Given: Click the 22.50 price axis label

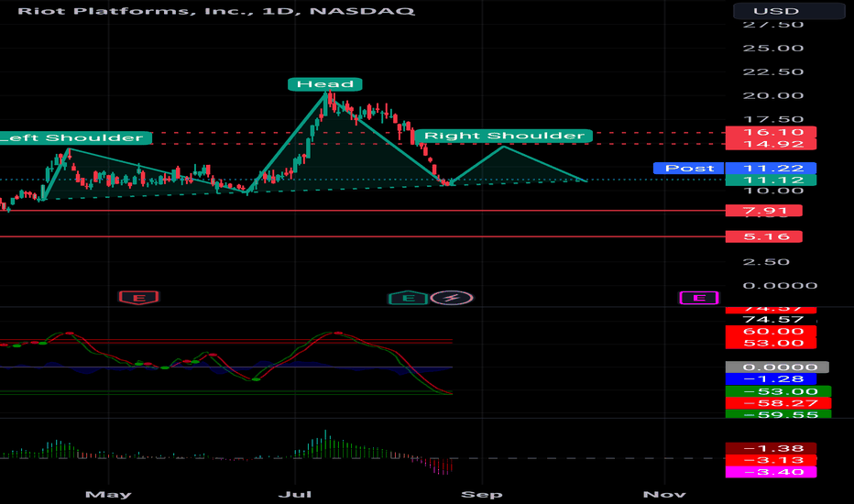Looking at the screenshot, I should coord(772,71).
